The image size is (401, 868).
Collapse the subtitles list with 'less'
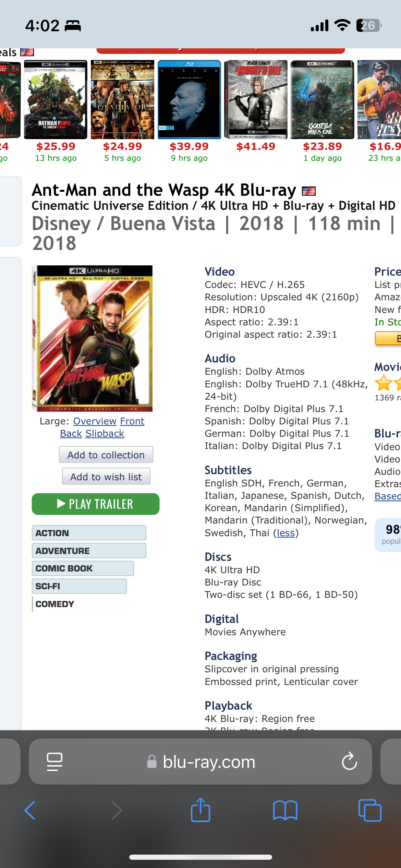click(286, 533)
